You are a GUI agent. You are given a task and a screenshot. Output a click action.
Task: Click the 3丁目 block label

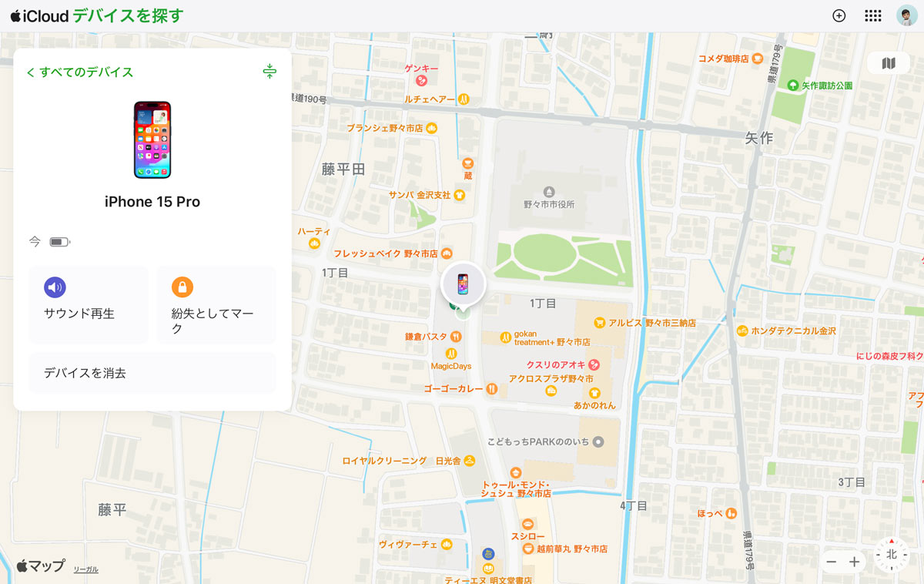(852, 482)
